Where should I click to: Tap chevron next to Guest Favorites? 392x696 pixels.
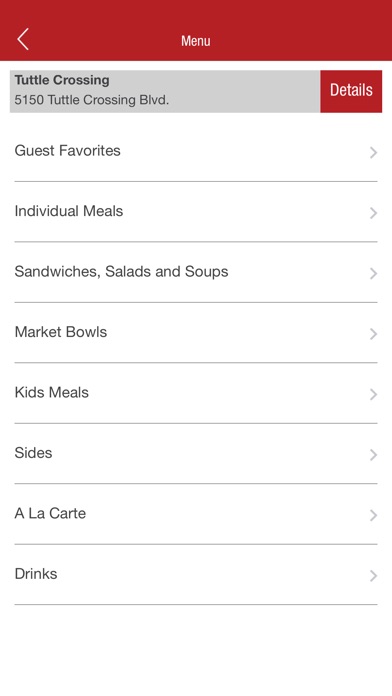pyautogui.click(x=373, y=153)
